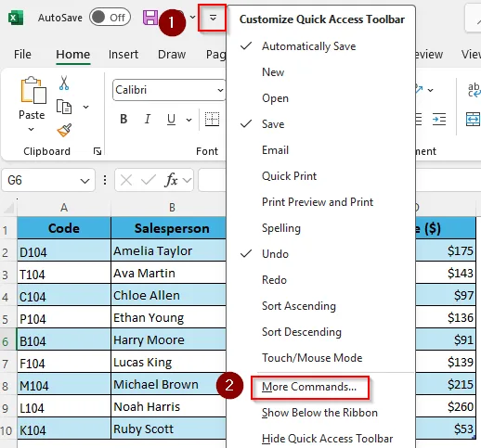Select cell with value $260
Viewport: 481px width, 448px height.
point(446,406)
